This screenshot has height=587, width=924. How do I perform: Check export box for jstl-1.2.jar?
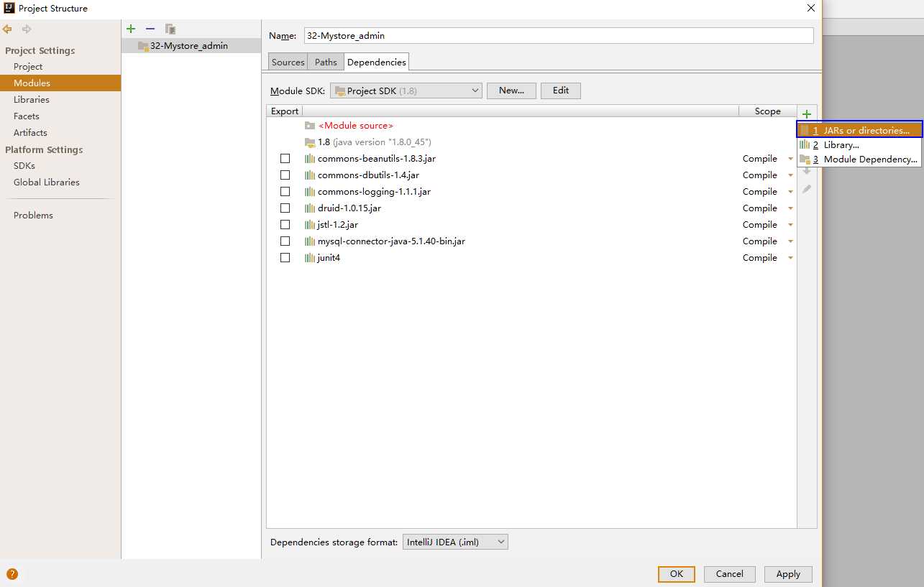point(285,225)
